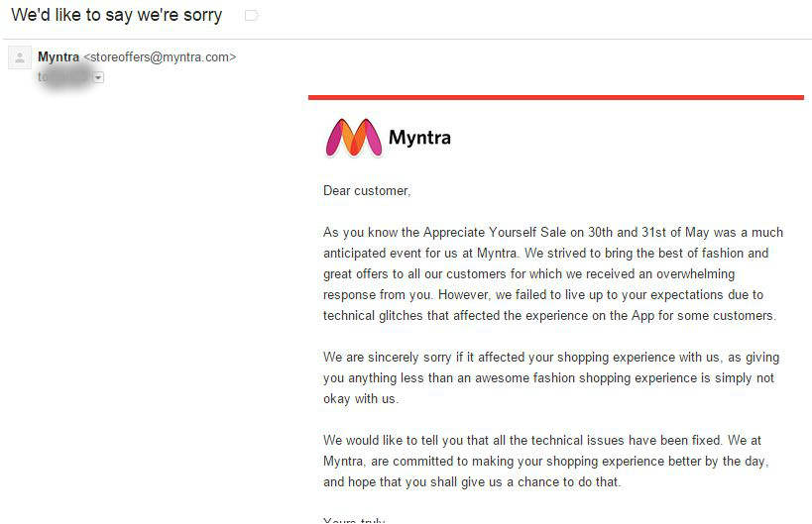Click the text "okay with us."

pos(361,399)
